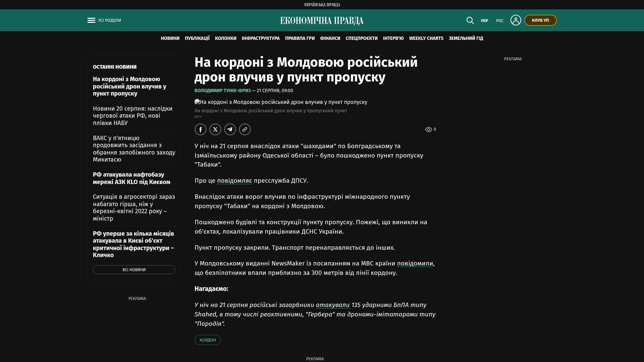Follow the 'повідомляє' link about ДПСУ

(x=234, y=181)
